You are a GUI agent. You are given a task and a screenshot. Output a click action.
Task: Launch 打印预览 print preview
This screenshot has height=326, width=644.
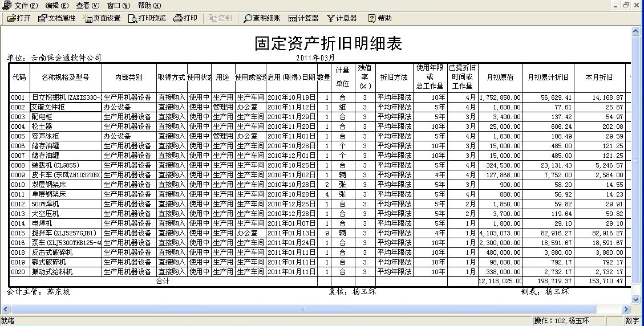tap(147, 18)
